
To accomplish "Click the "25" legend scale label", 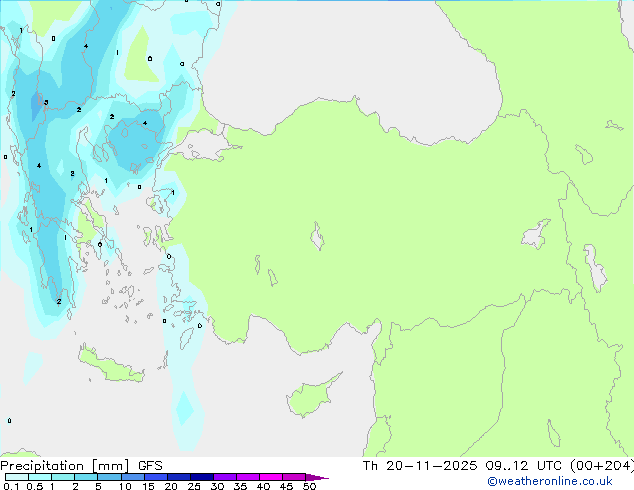I will point(194,486).
